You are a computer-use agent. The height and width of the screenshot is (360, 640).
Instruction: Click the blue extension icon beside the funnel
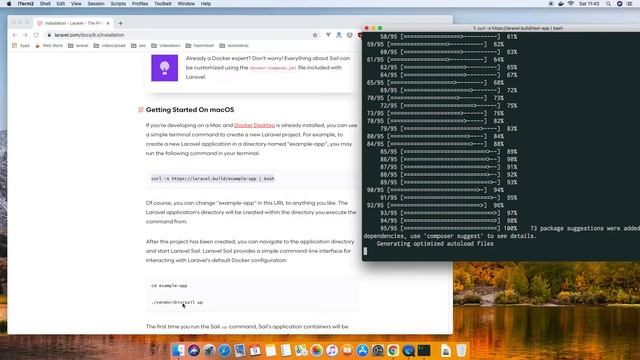pos(339,35)
